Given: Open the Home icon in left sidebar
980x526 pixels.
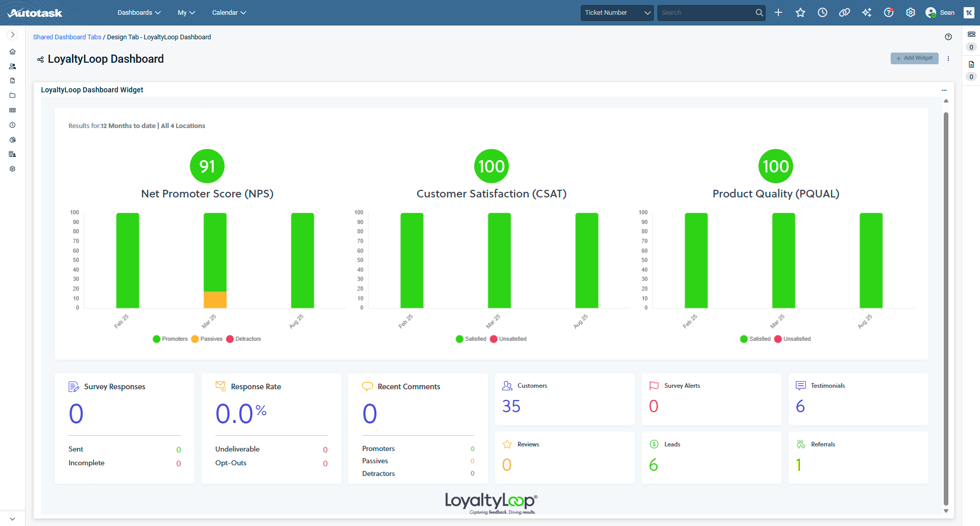Looking at the screenshot, I should (x=12, y=52).
